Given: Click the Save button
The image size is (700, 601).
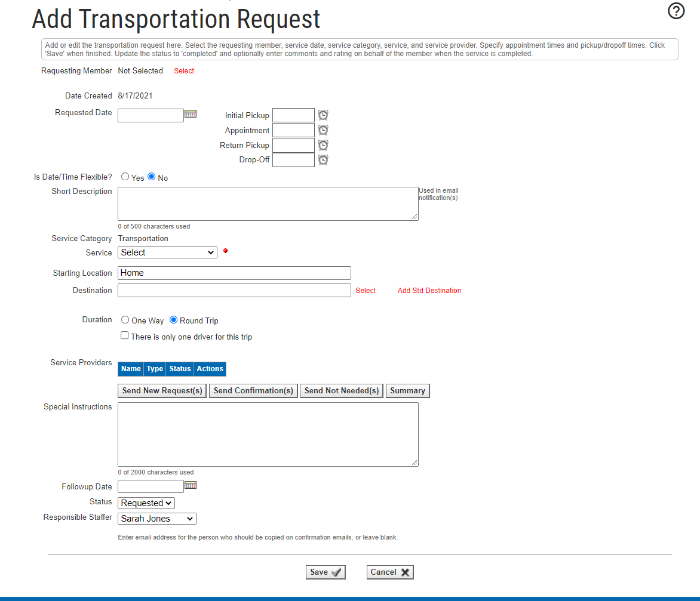Looking at the screenshot, I should (326, 572).
